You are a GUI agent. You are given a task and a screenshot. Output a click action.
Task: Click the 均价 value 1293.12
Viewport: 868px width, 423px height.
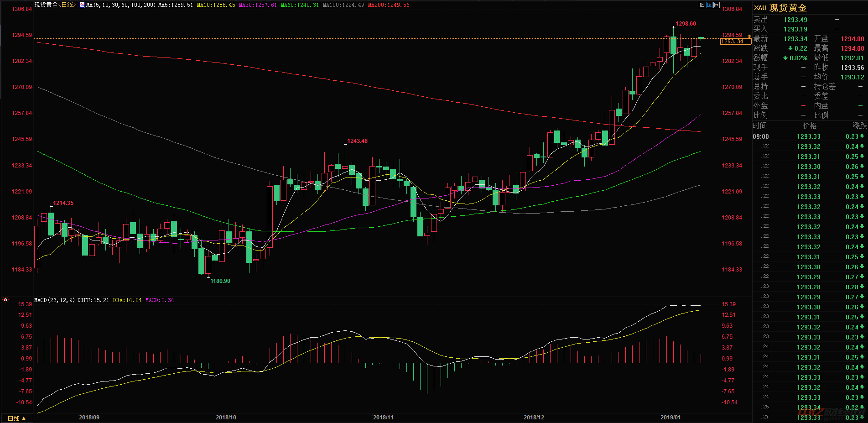[852, 77]
